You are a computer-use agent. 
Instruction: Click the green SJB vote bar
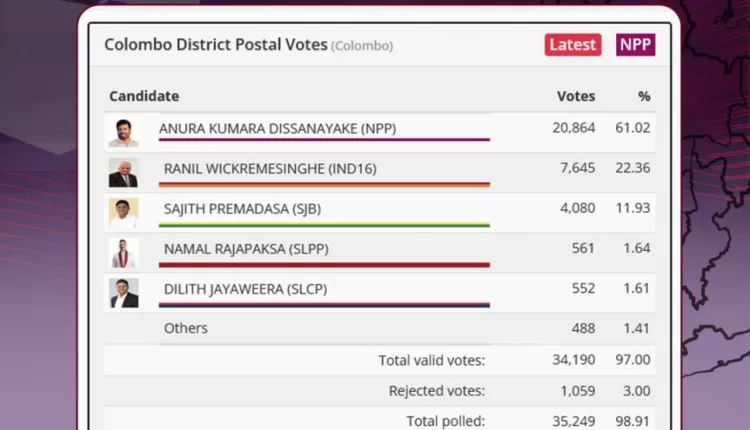click(x=326, y=225)
